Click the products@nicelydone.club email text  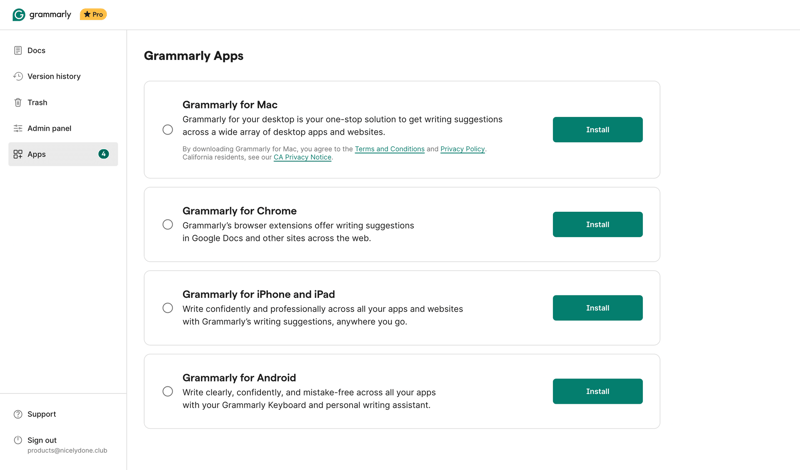67,451
